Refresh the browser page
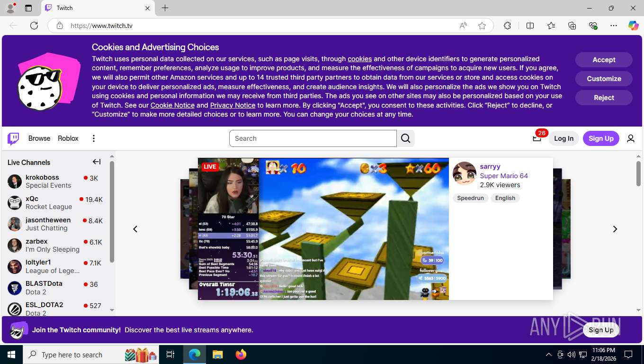The height and width of the screenshot is (364, 644). 34,26
